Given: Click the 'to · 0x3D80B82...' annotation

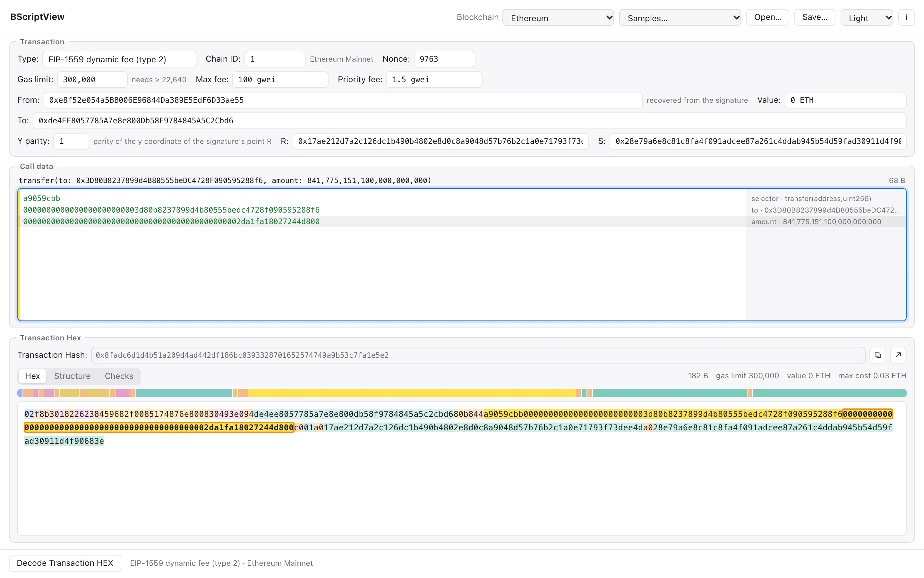Looking at the screenshot, I should 826,210.
